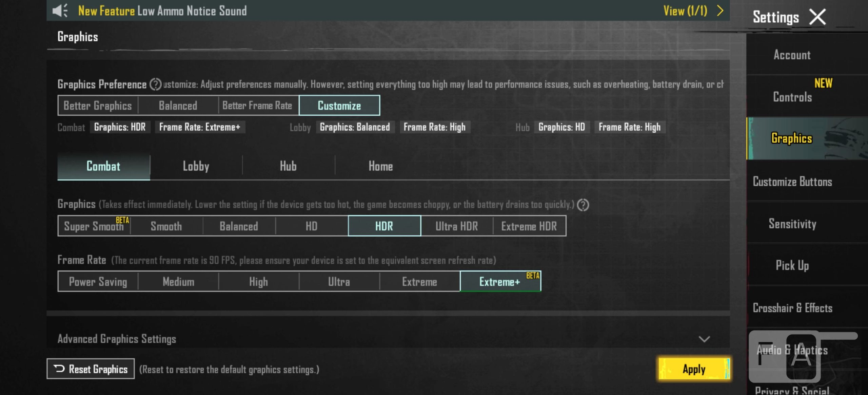Switch to the Hub tab

[288, 166]
